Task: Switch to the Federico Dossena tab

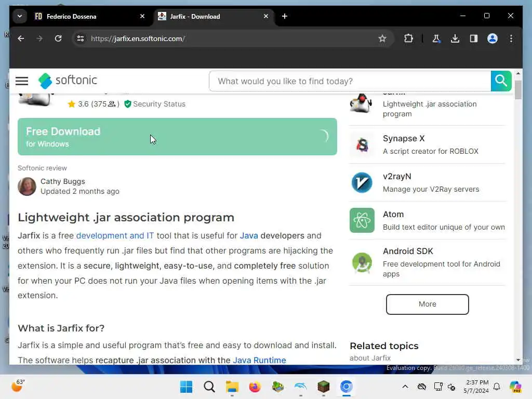Action: (x=89, y=16)
